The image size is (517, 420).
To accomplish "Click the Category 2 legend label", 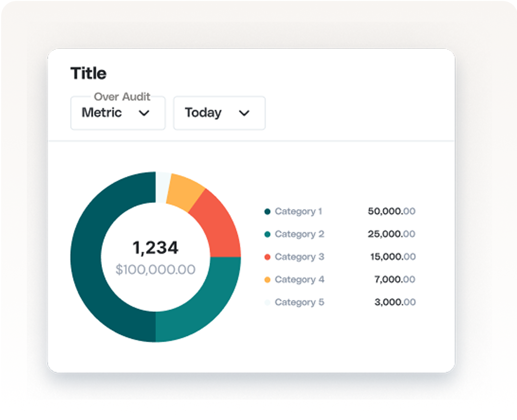I will point(299,234).
